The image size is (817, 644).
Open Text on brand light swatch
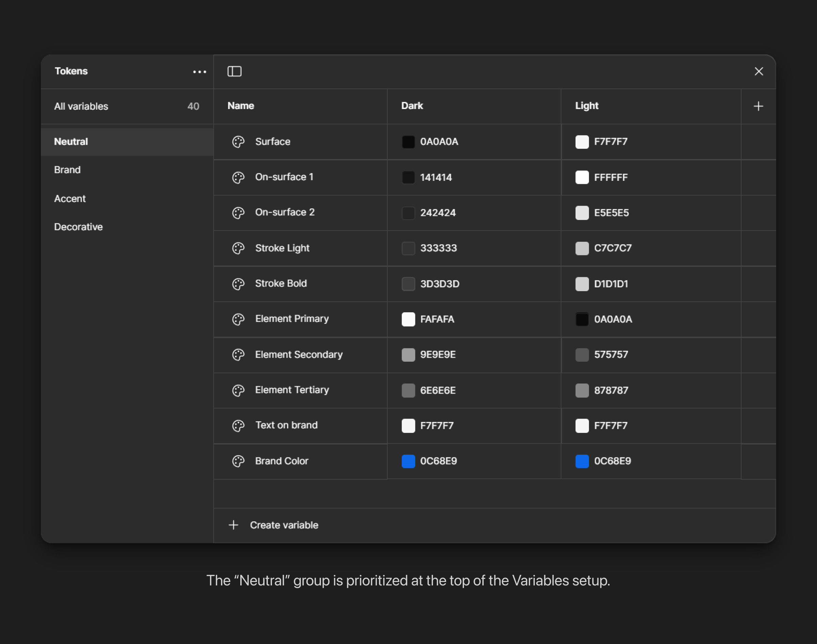pos(582,425)
